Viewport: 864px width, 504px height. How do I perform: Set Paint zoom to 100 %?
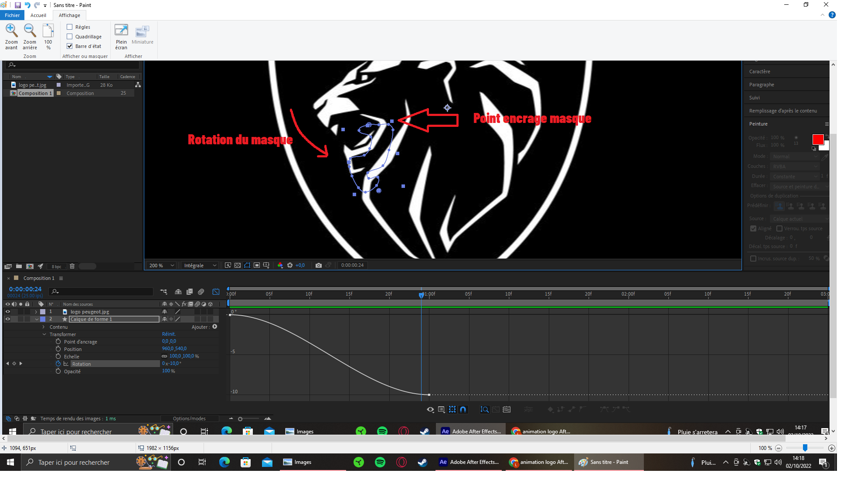(48, 37)
